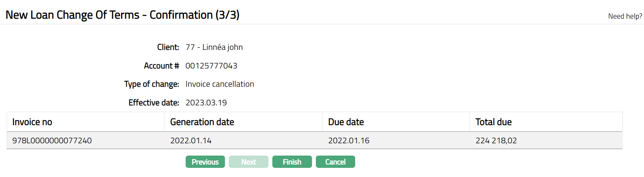This screenshot has width=644, height=177.
Task: Click generation date 2022.01.14 cell
Action: 191,140
